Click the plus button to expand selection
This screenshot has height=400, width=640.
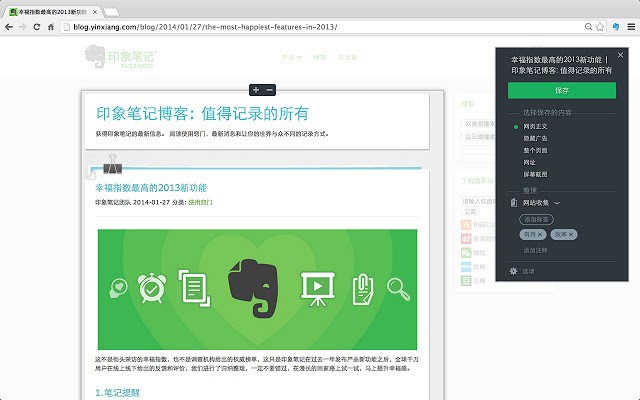pos(255,90)
